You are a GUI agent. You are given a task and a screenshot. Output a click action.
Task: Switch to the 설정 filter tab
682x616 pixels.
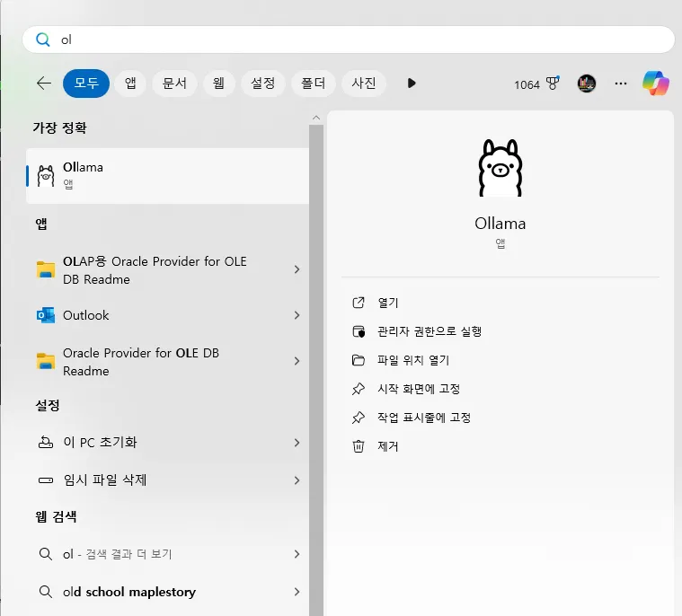[x=263, y=83]
